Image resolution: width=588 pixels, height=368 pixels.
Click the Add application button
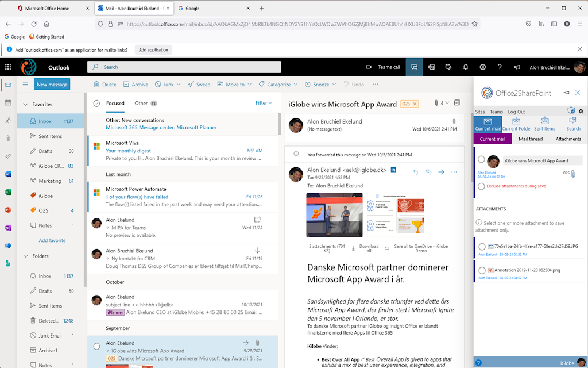click(153, 50)
